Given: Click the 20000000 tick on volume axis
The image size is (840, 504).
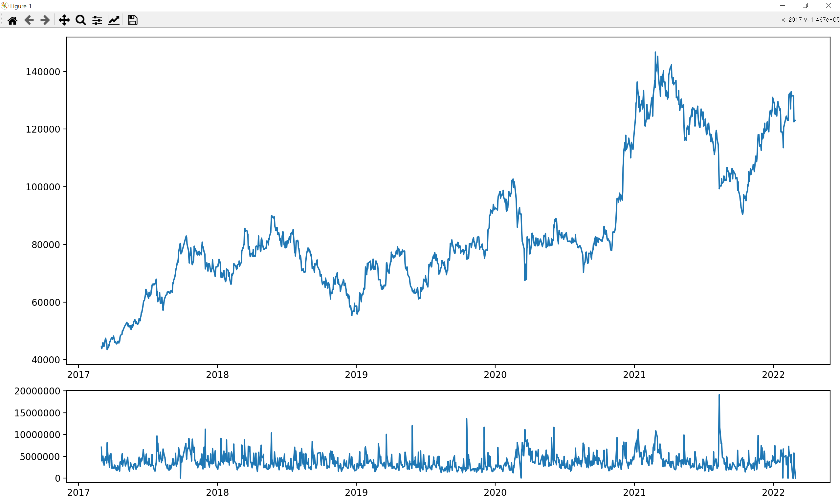Looking at the screenshot, I should coord(37,391).
